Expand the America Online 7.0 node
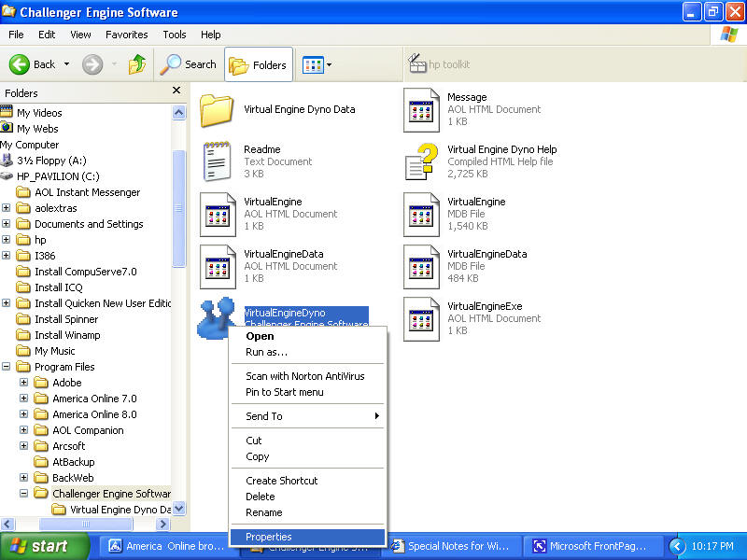747x560 pixels. click(24, 399)
